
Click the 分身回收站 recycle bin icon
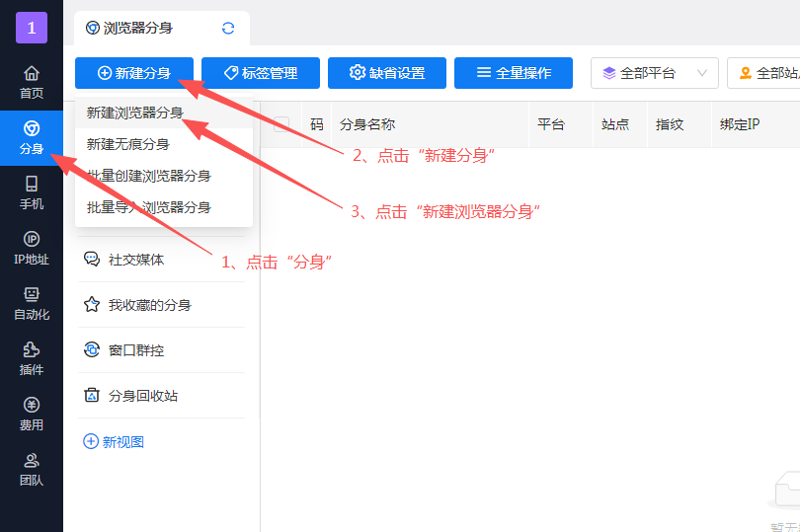click(x=92, y=396)
